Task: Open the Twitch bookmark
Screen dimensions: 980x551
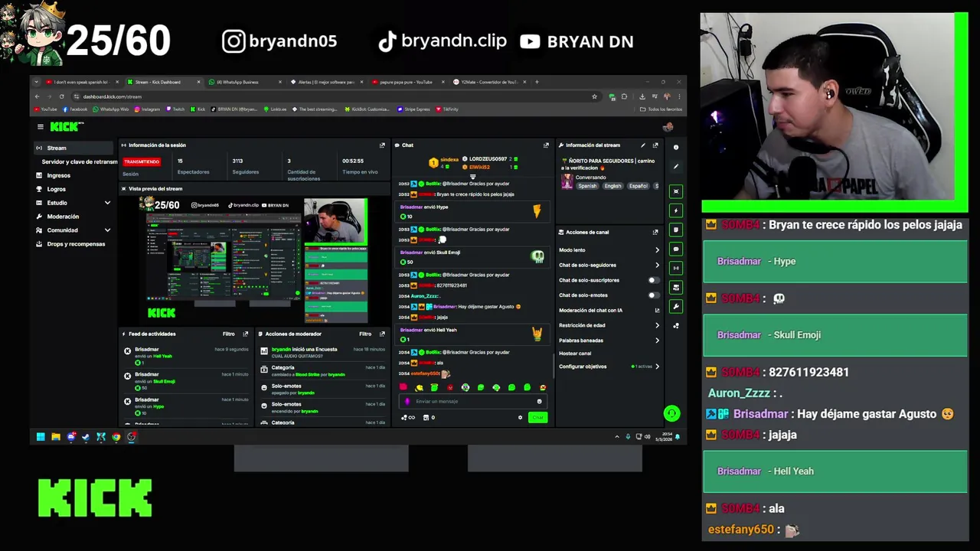Action: (175, 109)
